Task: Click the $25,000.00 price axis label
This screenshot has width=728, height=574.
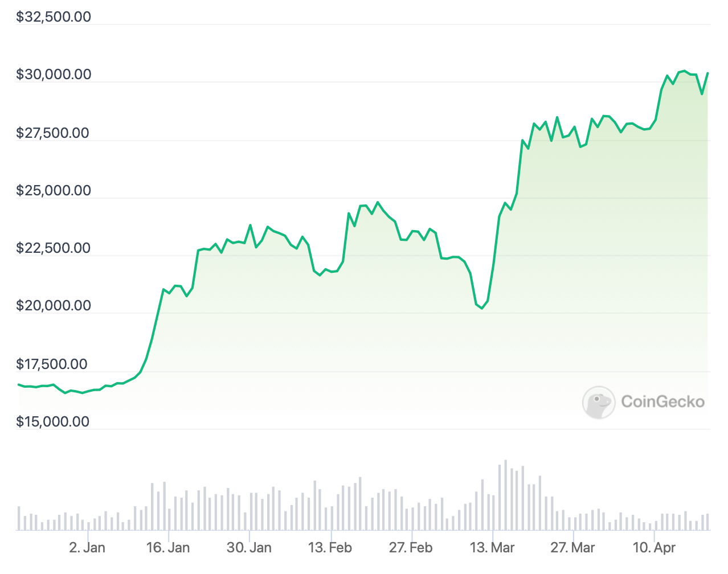Action: click(54, 191)
